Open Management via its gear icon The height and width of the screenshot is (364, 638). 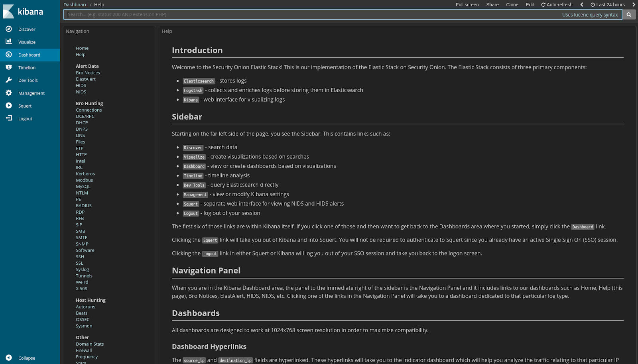click(x=9, y=93)
